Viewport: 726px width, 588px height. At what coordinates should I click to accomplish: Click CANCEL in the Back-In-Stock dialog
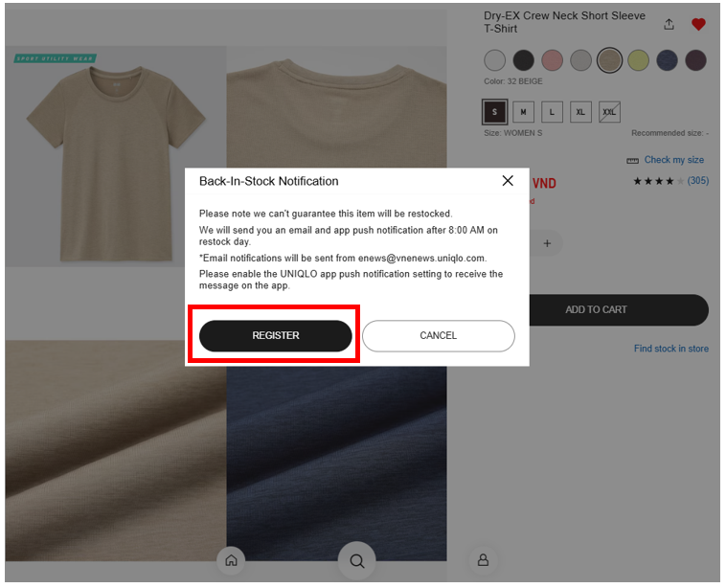438,335
